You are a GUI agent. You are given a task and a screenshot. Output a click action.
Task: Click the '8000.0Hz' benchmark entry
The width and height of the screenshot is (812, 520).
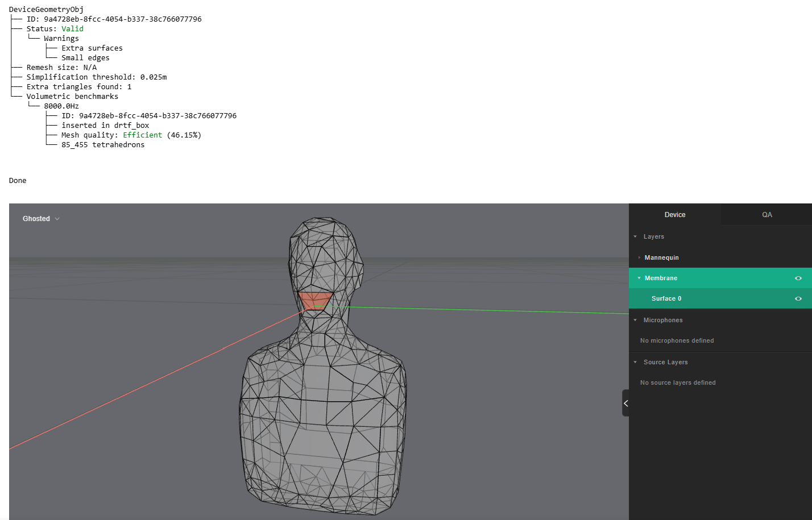click(x=61, y=106)
